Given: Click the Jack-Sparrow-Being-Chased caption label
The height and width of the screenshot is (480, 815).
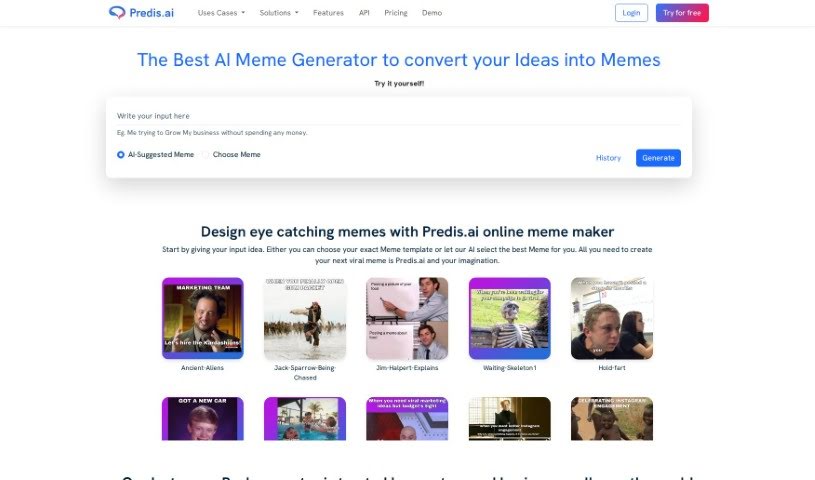Looking at the screenshot, I should click(x=305, y=372).
